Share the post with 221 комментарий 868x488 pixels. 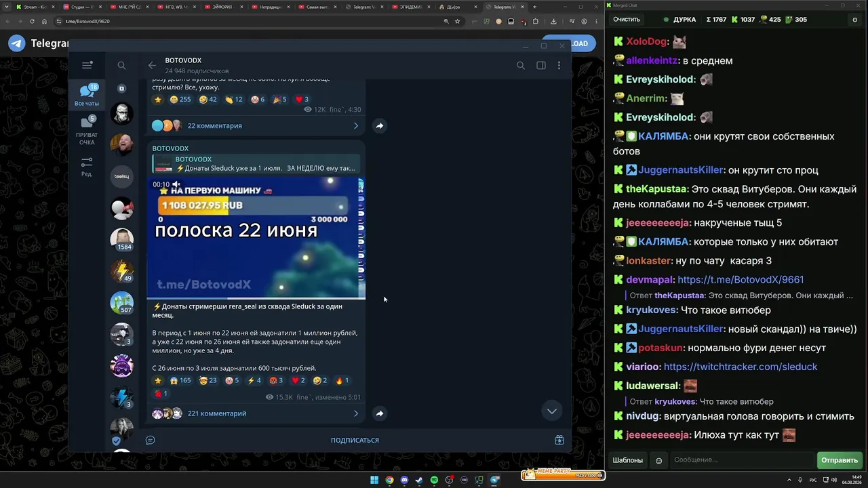[x=380, y=413]
